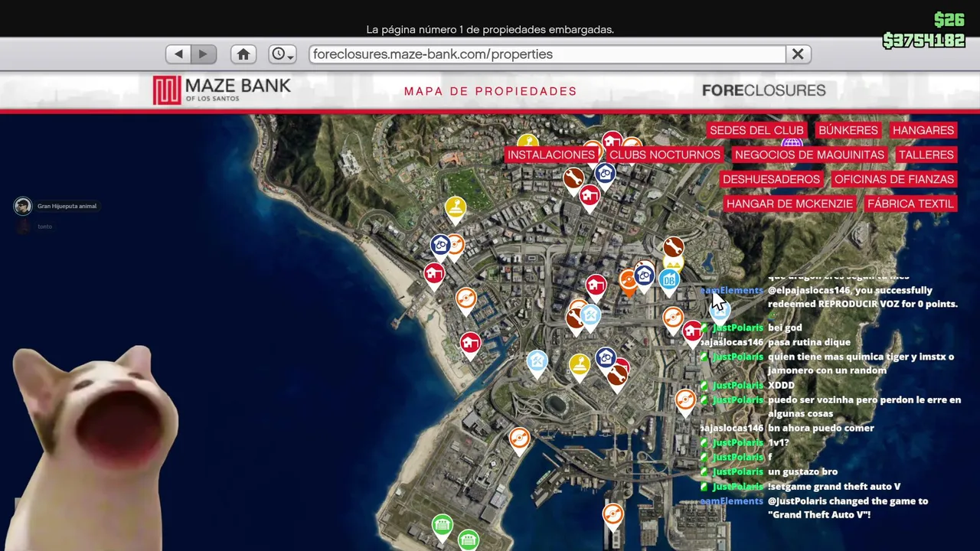
Task: Pick the orange disc pin on the southern dock
Action: pos(612,514)
